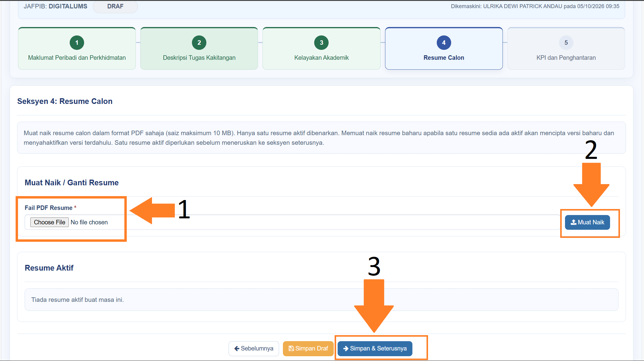Click the floppy disk icon on Simpan Draf
644x361 pixels.
coord(291,348)
